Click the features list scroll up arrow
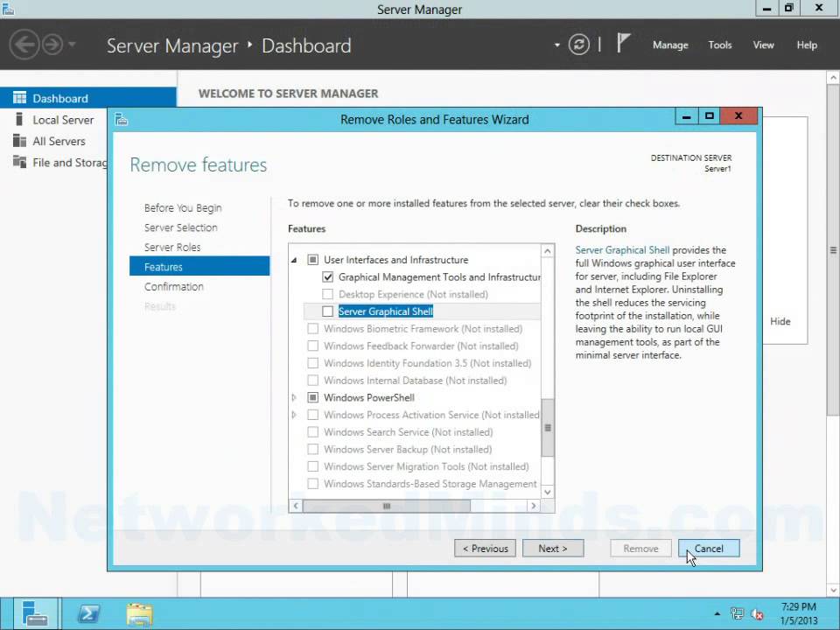 [x=548, y=251]
